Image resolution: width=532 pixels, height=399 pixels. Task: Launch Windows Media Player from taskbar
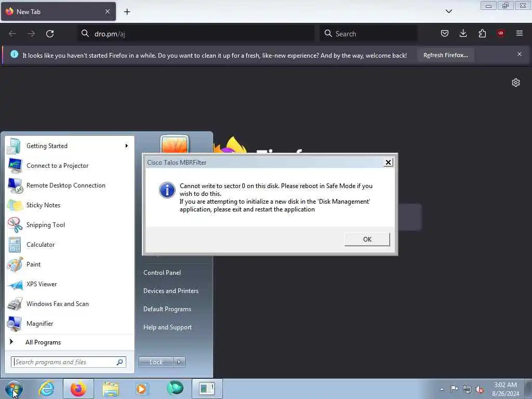[141, 389]
